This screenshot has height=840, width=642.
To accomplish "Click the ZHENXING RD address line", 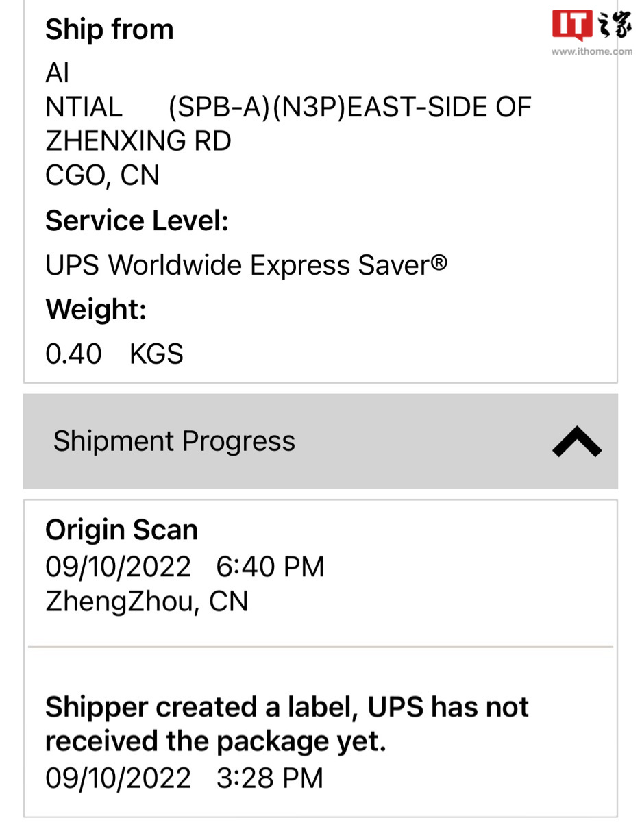I will pyautogui.click(x=138, y=141).
